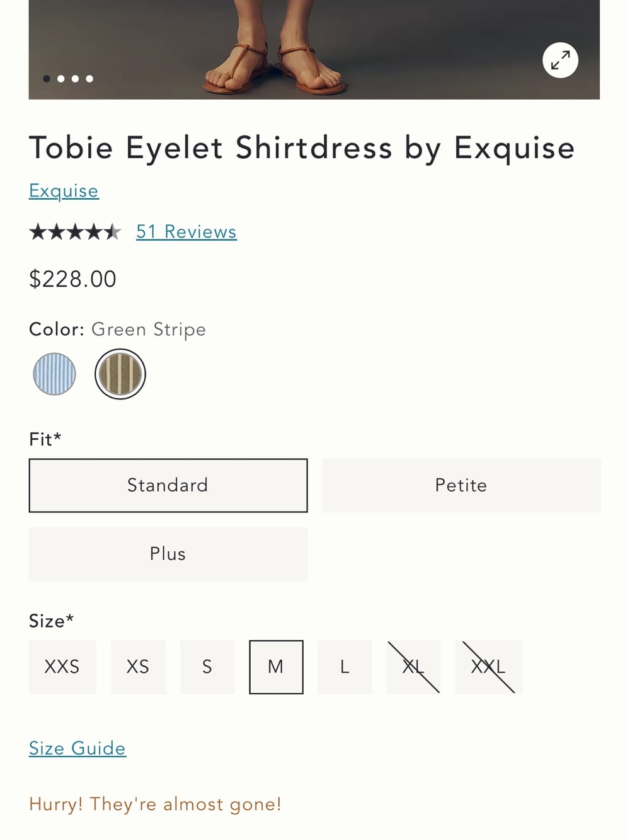Image resolution: width=630 pixels, height=840 pixels.
Task: Jump to the first image carousel dot
Action: tap(47, 79)
